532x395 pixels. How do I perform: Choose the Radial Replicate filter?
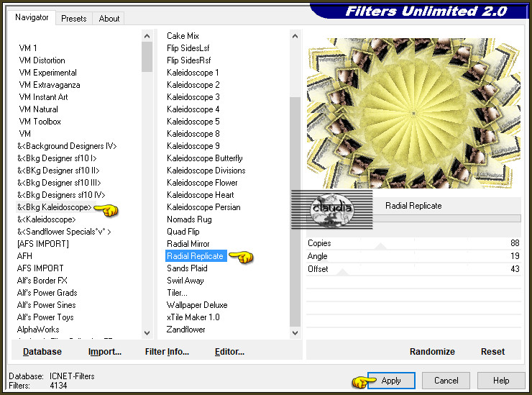point(195,256)
